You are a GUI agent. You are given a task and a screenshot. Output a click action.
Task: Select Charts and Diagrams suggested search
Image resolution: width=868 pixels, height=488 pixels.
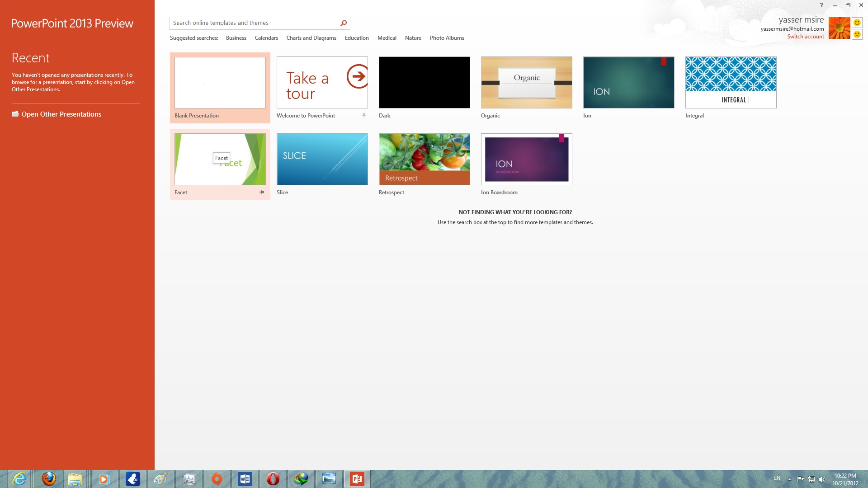pyautogui.click(x=311, y=38)
